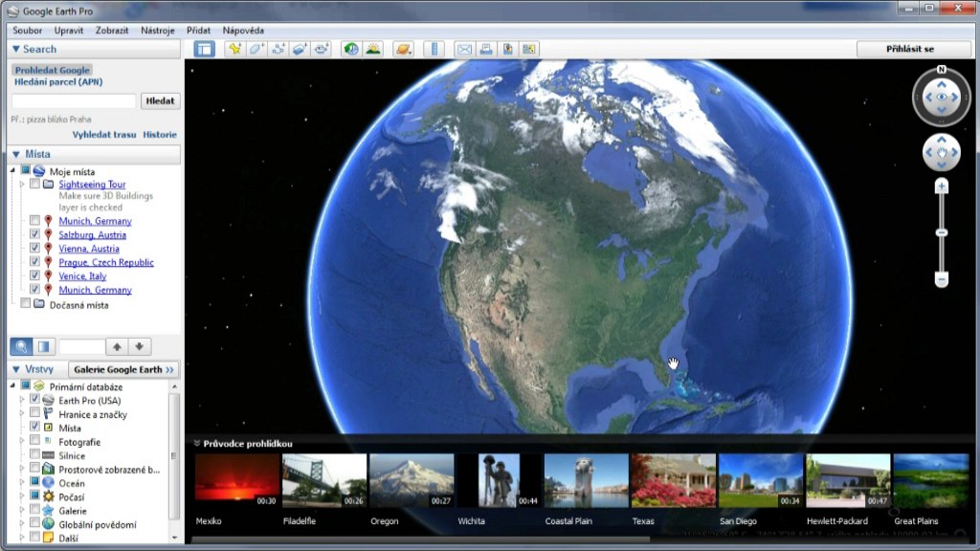Select the Oregon tour thumbnail

click(412, 480)
